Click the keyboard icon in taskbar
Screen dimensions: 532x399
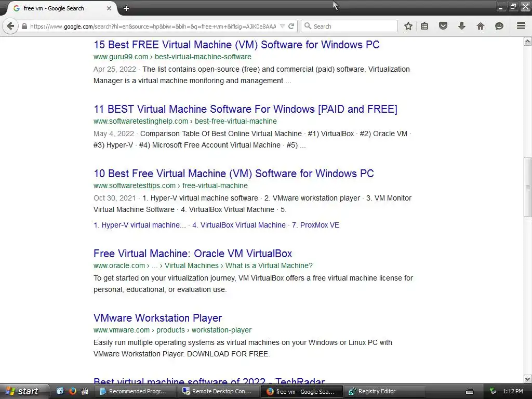470,392
